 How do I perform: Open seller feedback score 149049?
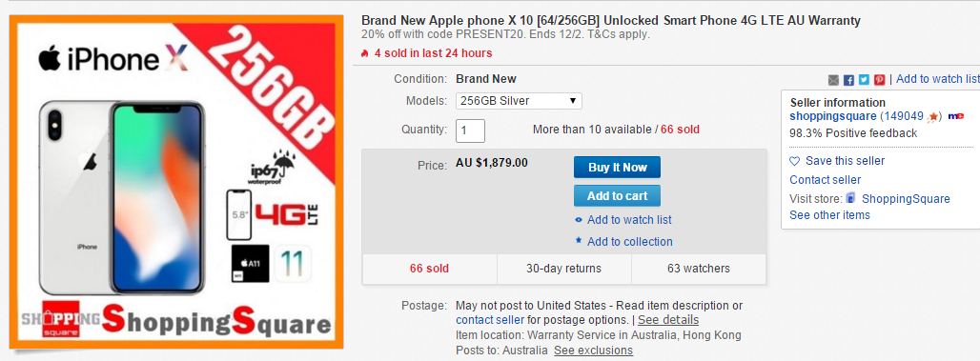click(904, 116)
